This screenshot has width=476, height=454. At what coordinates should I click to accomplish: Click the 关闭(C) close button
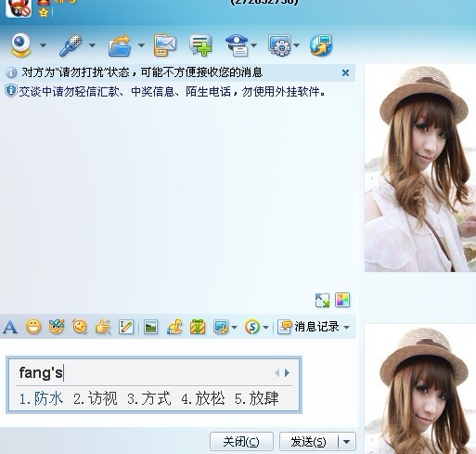[x=241, y=442]
